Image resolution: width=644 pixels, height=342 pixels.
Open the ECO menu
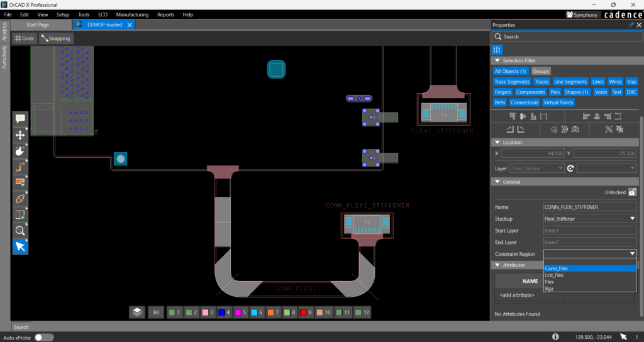[103, 15]
